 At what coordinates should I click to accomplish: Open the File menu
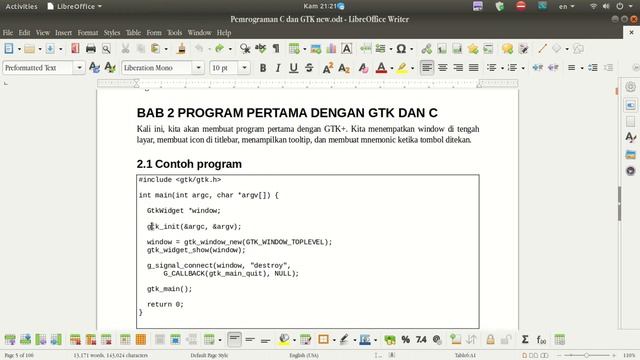click(x=8, y=33)
